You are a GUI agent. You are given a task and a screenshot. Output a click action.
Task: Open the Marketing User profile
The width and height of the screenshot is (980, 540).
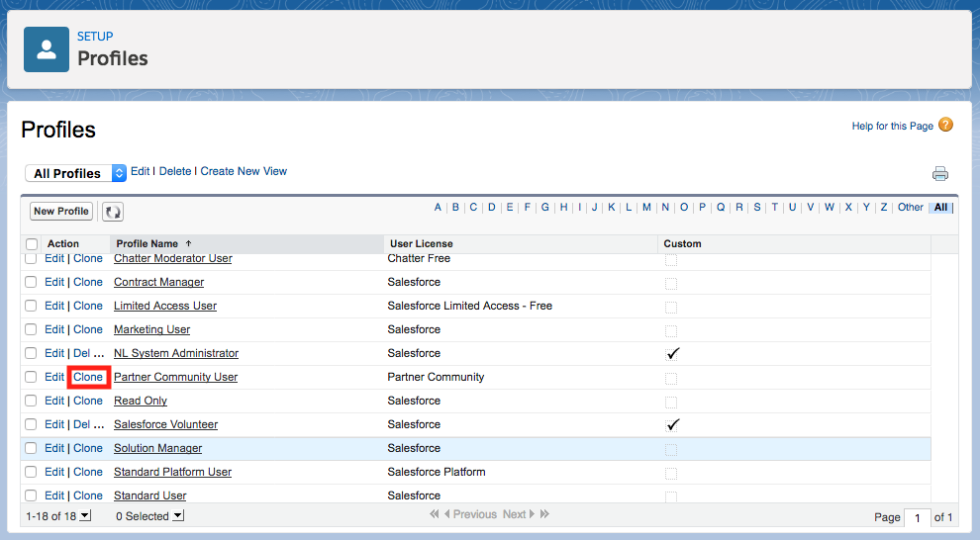click(x=151, y=329)
